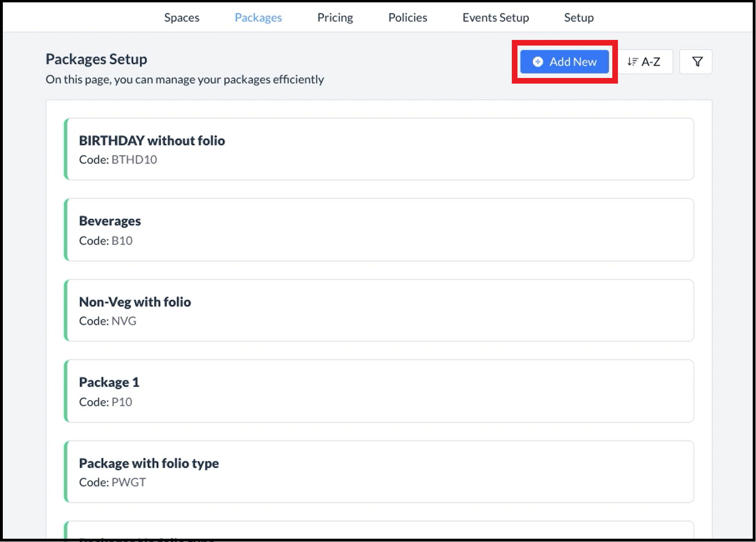
Task: Open the package filter funnel icon
Action: 697,62
